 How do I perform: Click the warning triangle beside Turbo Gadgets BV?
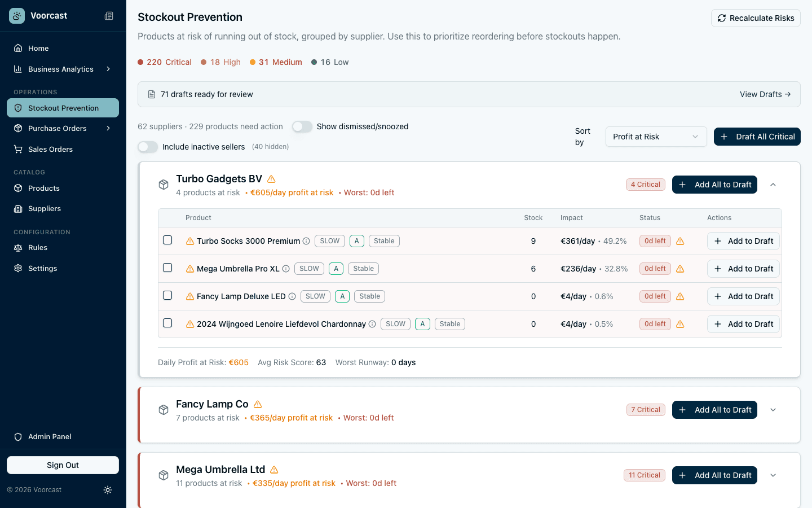(x=271, y=178)
